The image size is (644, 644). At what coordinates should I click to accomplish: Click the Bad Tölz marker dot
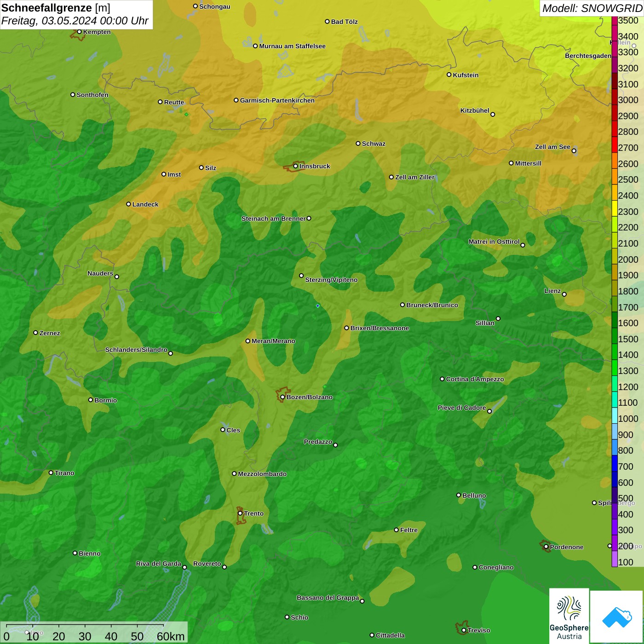(x=327, y=21)
